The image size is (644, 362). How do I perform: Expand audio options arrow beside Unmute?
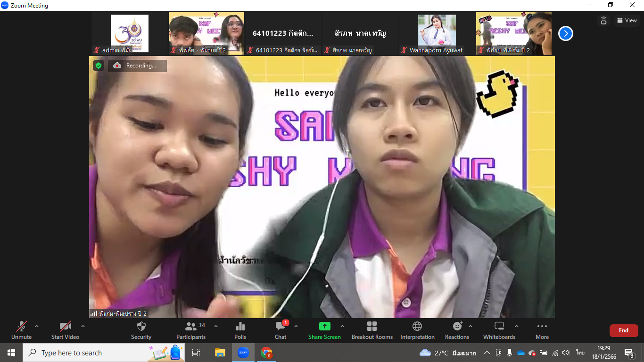37,326
